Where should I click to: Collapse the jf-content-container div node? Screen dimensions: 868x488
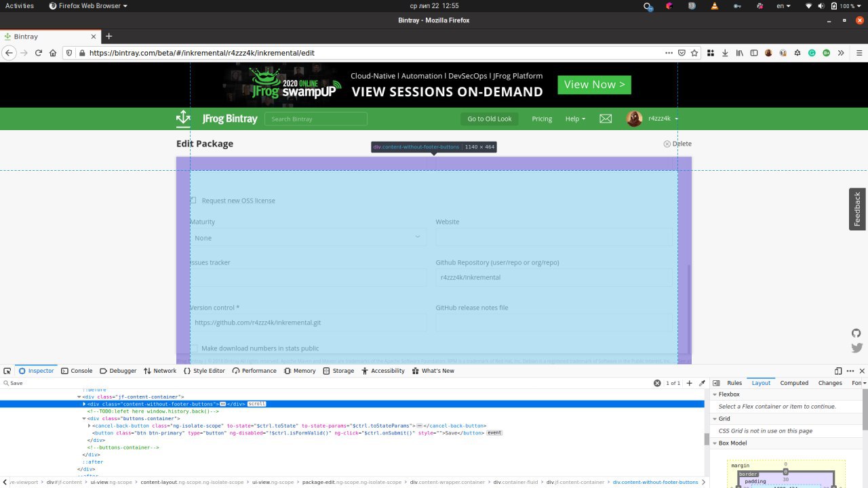[79, 396]
